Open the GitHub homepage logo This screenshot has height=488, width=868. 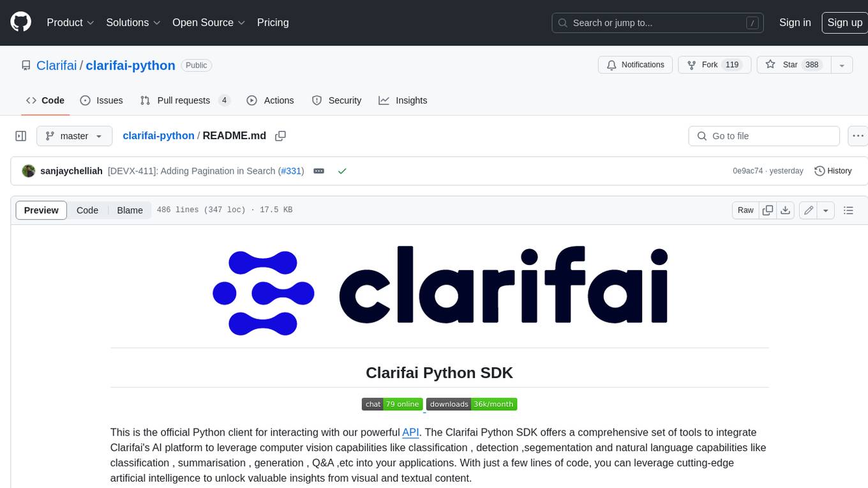[20, 22]
